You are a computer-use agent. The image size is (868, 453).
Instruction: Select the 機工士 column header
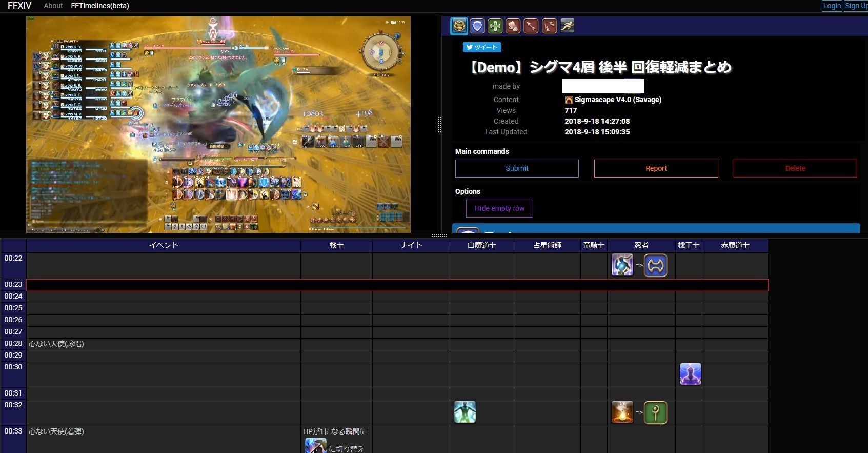tap(689, 245)
